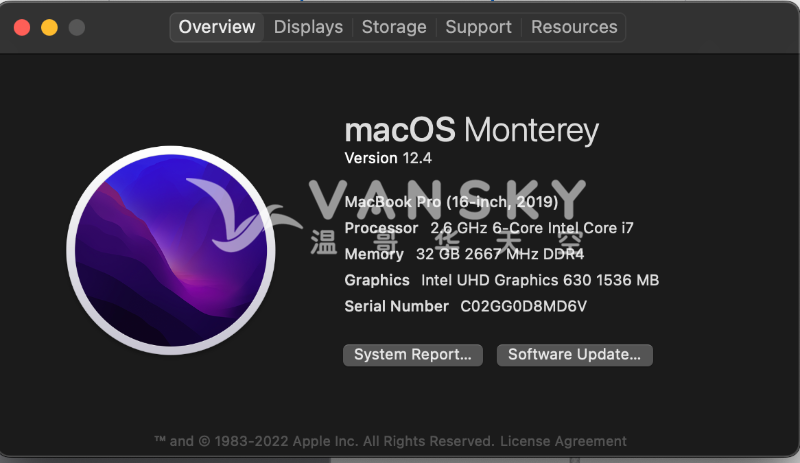Click the macOS Monterey title
This screenshot has height=463, width=800.
pyautogui.click(x=471, y=130)
